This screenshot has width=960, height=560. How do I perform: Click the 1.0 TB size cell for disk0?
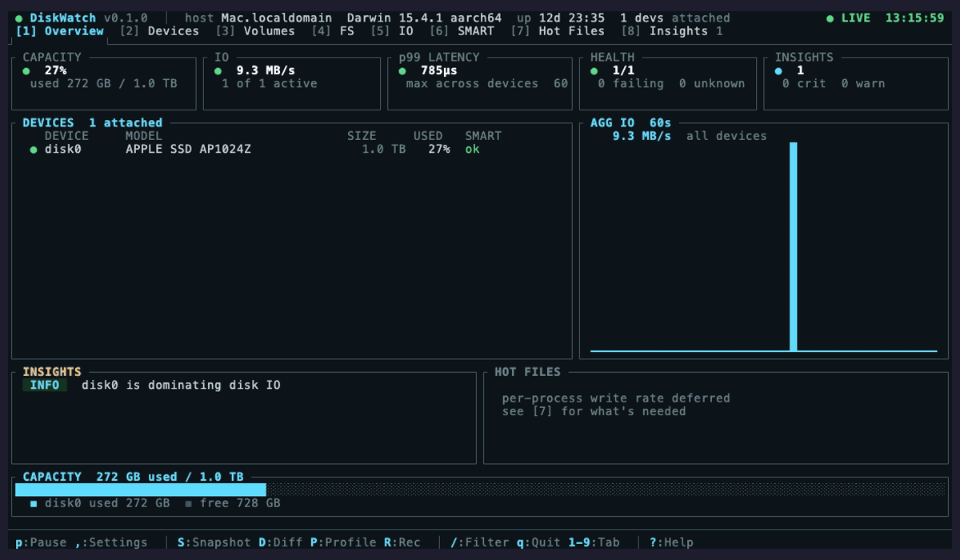click(384, 150)
